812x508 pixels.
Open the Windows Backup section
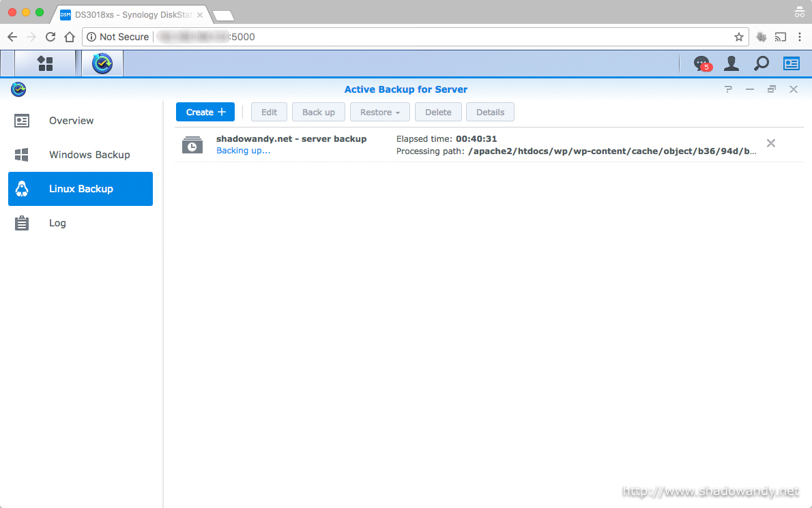(81, 155)
